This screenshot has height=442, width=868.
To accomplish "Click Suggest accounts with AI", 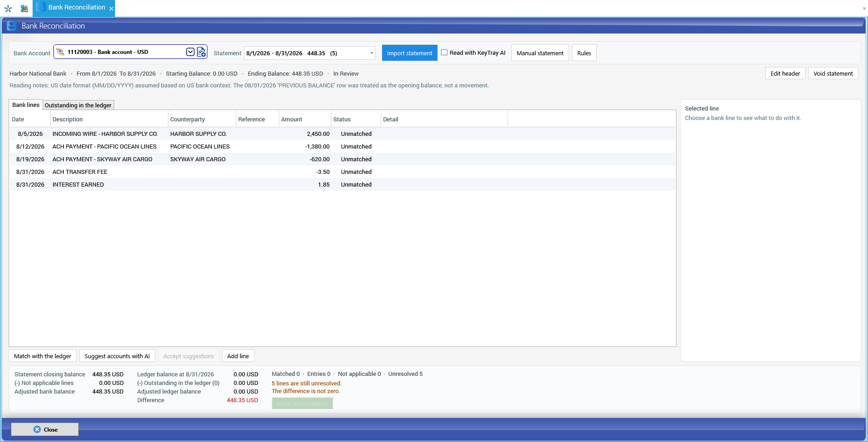I will click(117, 356).
